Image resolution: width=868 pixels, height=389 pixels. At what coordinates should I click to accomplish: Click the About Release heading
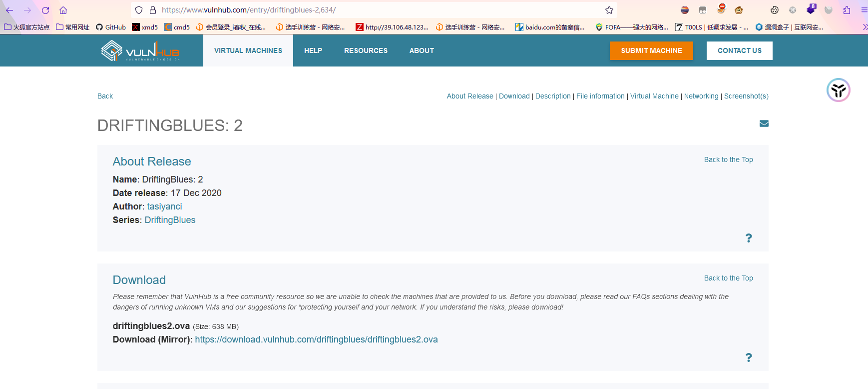[152, 161]
